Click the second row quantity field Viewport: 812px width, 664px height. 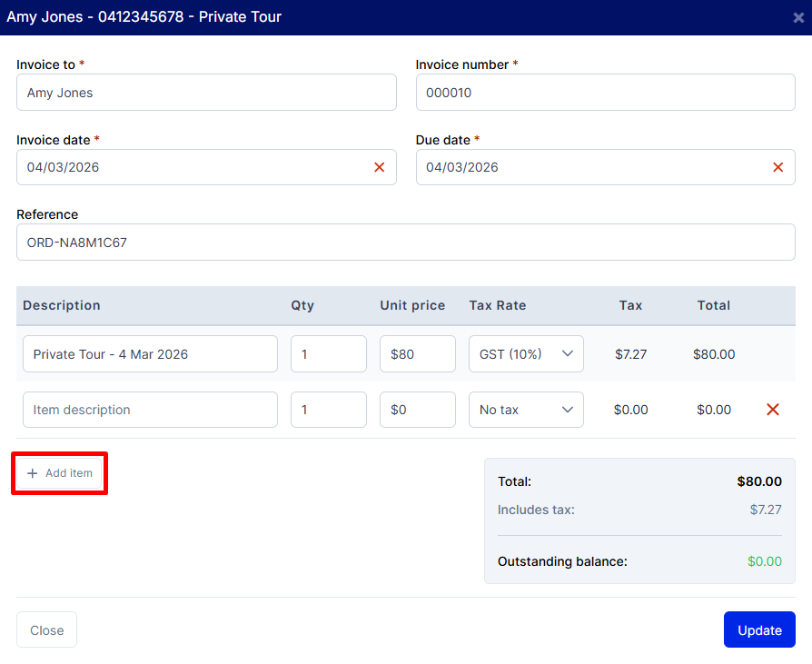tap(328, 410)
